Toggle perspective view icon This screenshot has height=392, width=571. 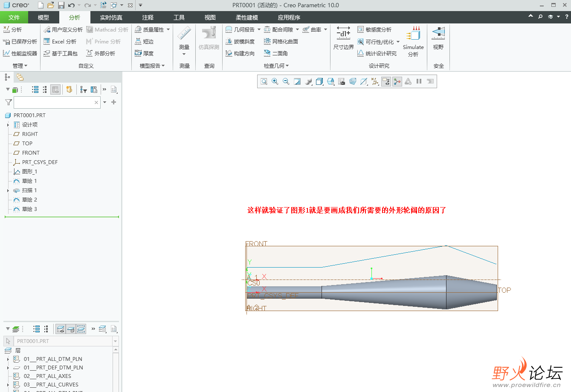click(353, 81)
